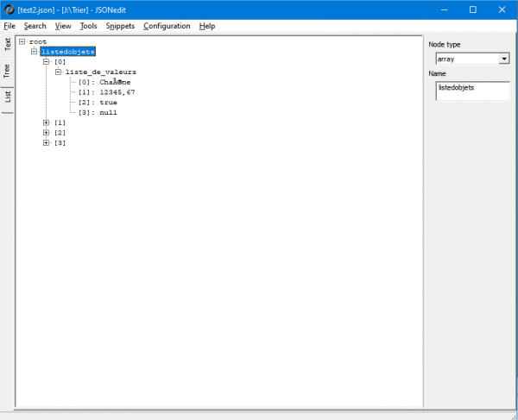Open the Snippets menu

(x=120, y=26)
